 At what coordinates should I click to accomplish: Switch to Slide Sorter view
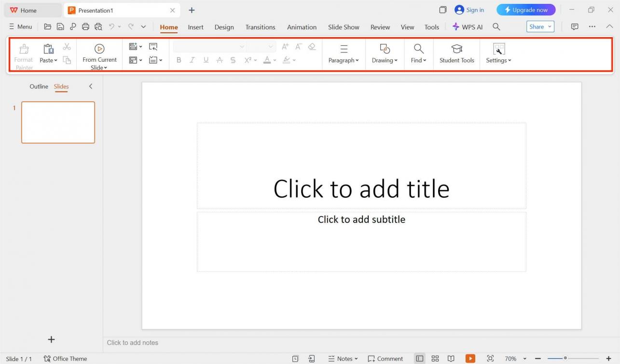[x=435, y=359]
